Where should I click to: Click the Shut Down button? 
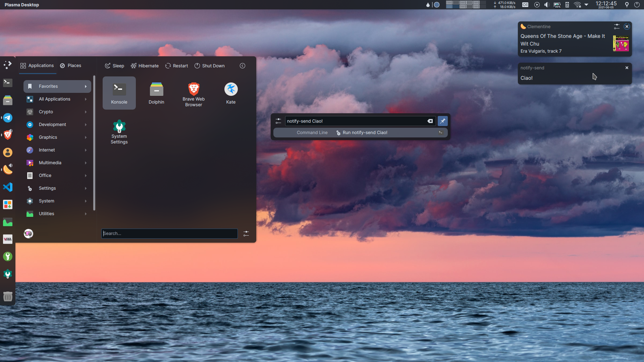click(x=210, y=66)
